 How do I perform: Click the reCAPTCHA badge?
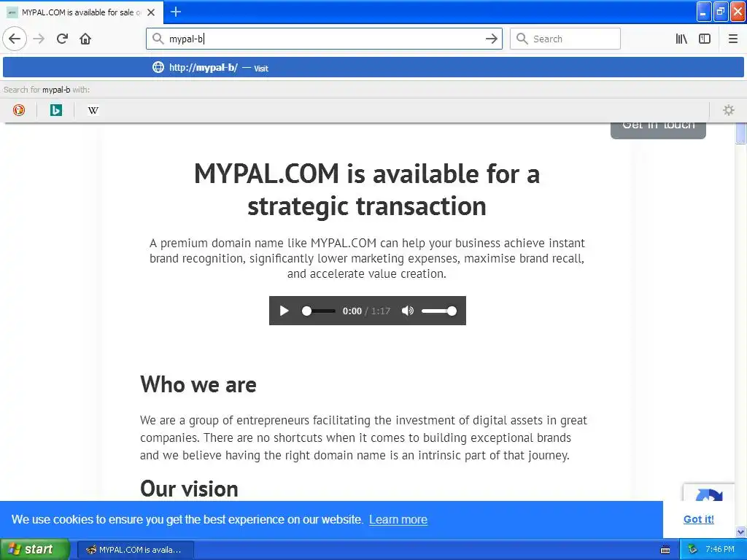[x=709, y=492]
